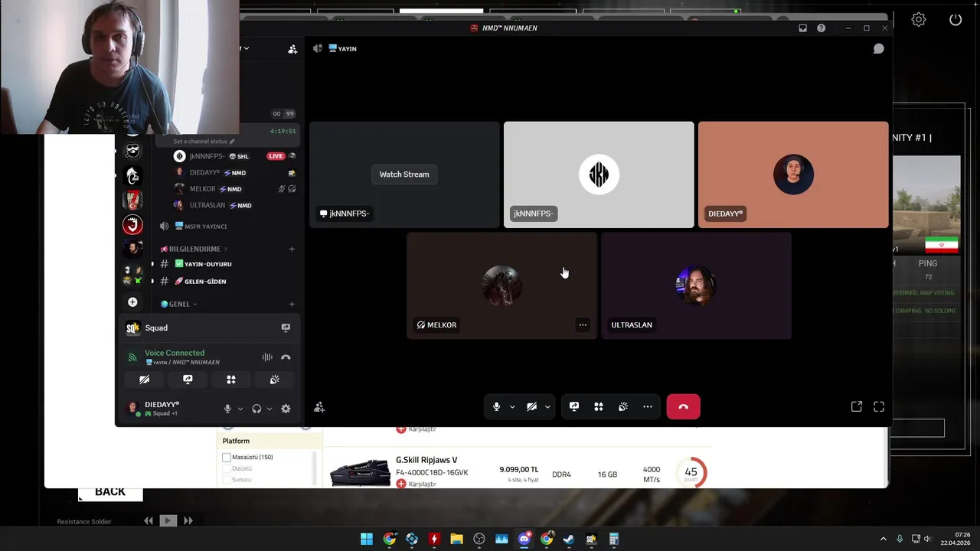Add a server with the plus button

point(132,302)
